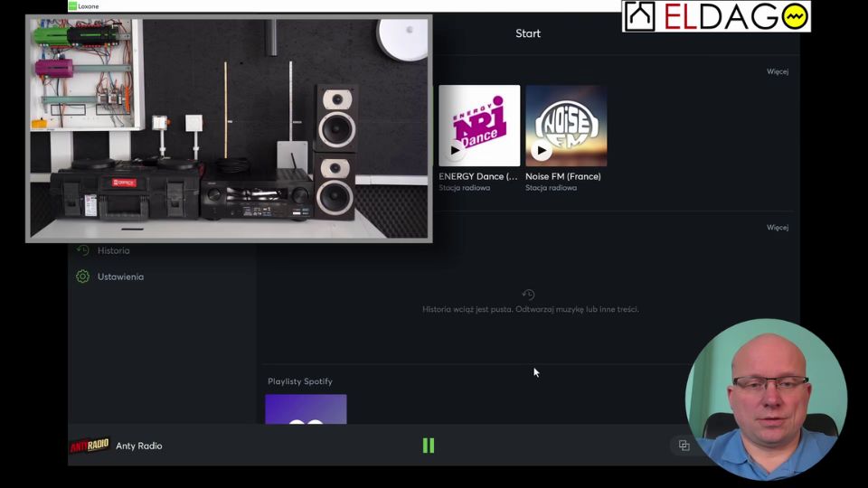Click the ENERGY Dance station title text
868x488 pixels.
[x=477, y=176]
